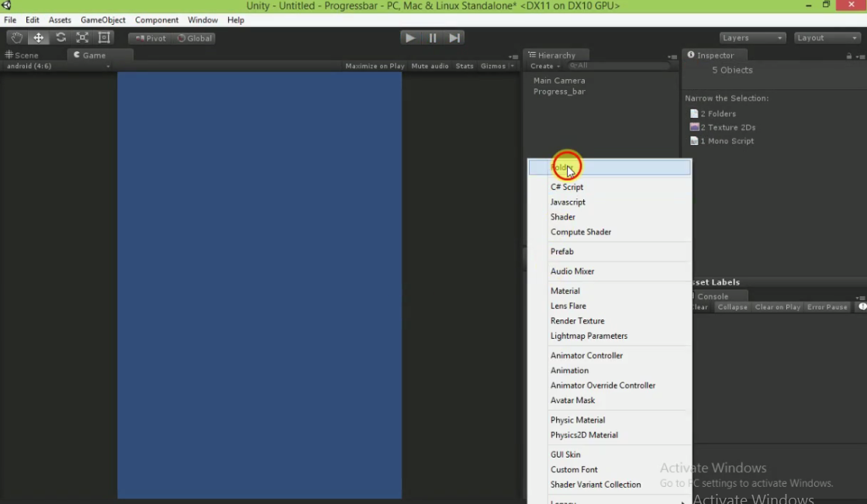Open the Help menu
This screenshot has height=504, width=867.
[x=236, y=20]
